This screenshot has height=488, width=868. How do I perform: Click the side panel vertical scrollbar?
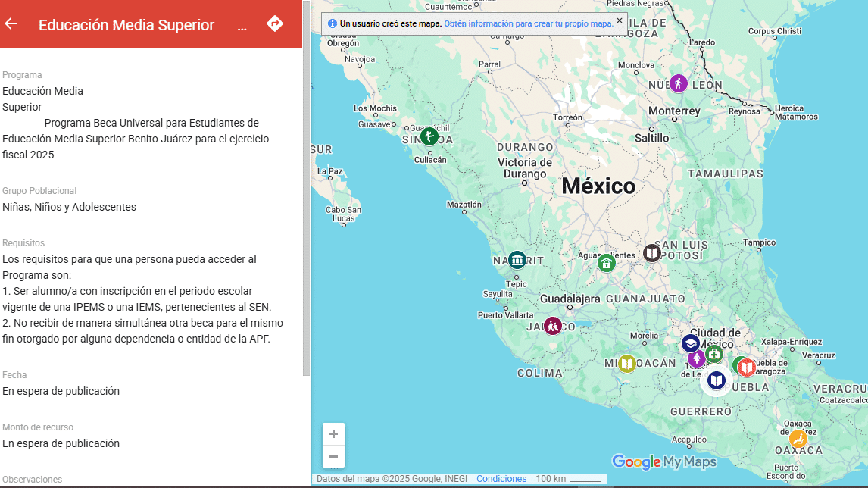coord(306,189)
